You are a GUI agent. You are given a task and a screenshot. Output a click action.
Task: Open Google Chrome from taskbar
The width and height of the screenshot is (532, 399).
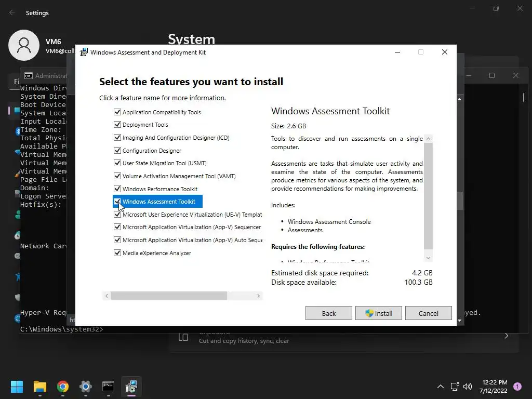[63, 387]
